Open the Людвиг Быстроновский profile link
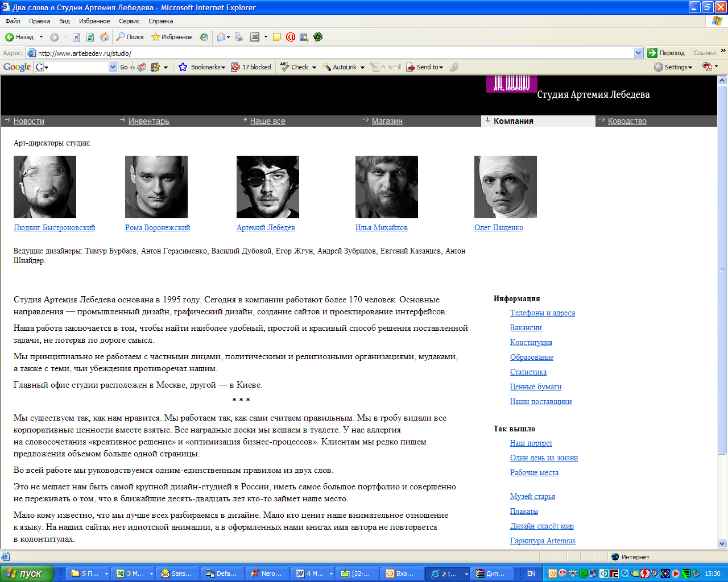 [x=55, y=228]
